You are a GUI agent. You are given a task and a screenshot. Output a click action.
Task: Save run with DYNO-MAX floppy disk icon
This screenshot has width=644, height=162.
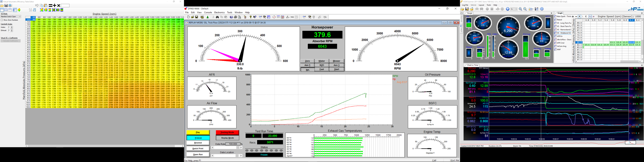[x=197, y=17]
